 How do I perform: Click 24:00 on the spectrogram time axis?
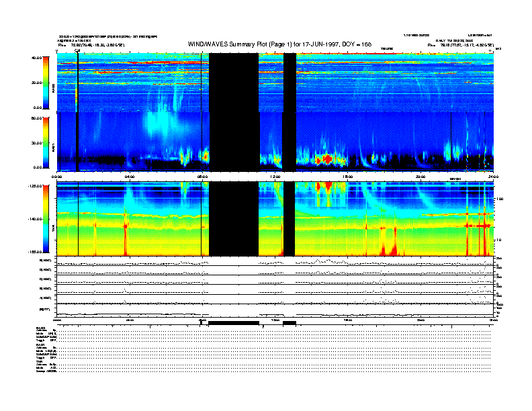point(493,177)
